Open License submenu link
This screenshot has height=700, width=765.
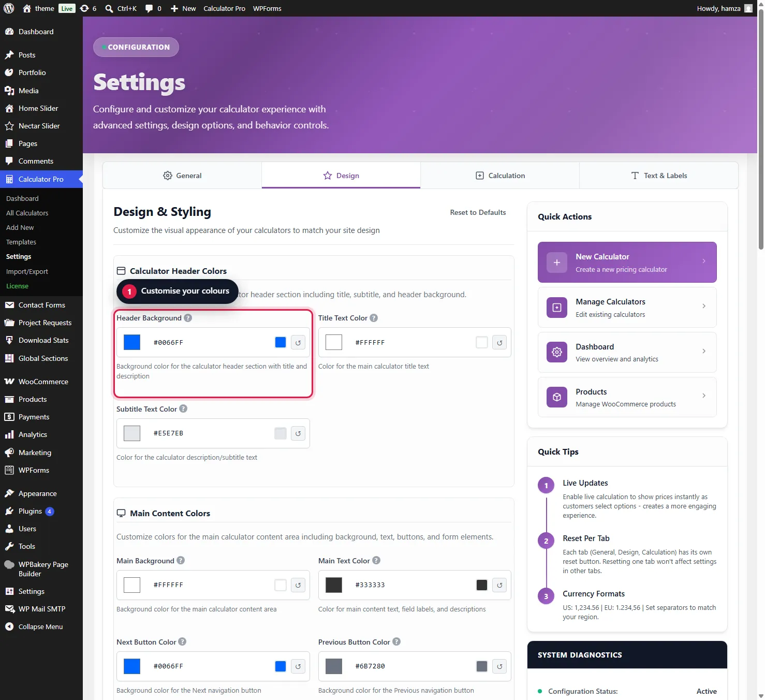click(x=17, y=286)
